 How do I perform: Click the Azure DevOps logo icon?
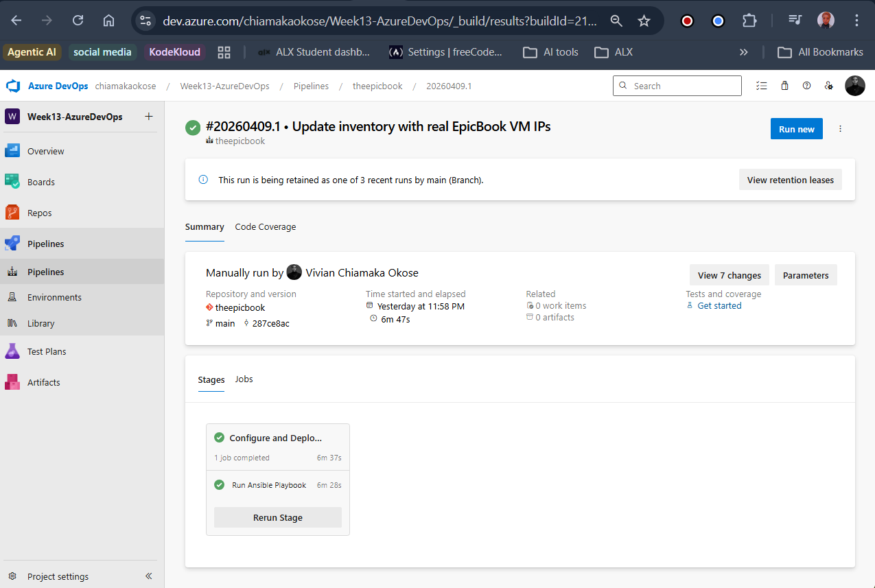(x=13, y=86)
